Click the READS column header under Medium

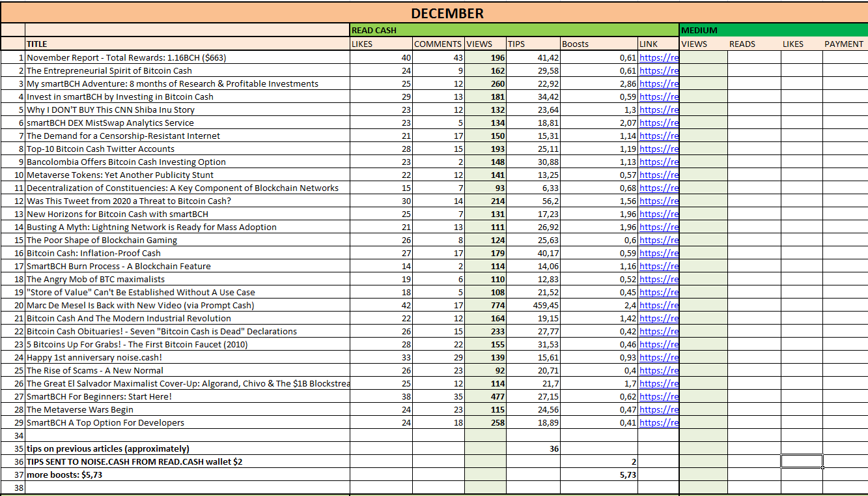tap(754, 44)
